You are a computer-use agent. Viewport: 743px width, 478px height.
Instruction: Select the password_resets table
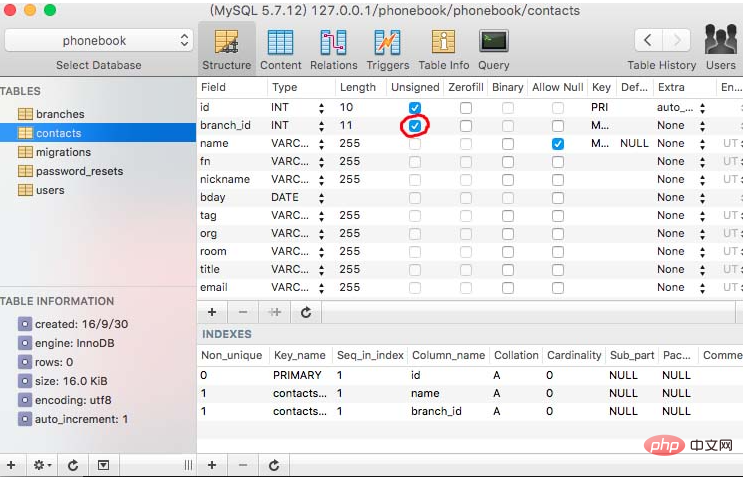pyautogui.click(x=79, y=171)
